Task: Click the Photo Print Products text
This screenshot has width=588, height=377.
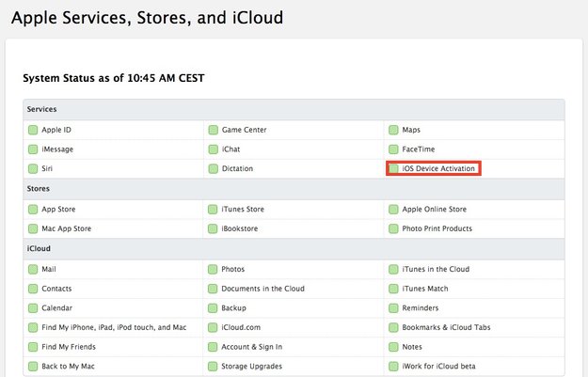Action: tap(437, 228)
